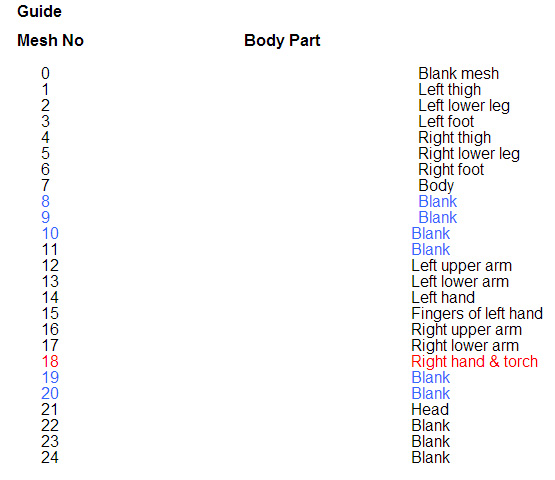Click blue mesh number 20
The width and height of the screenshot is (555, 480).
(x=50, y=393)
